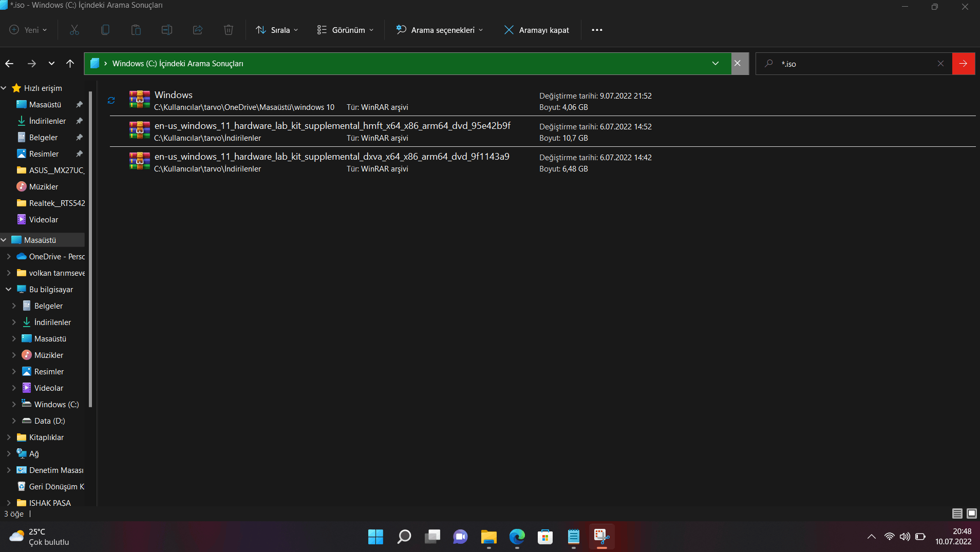Open the Windows Start menu
Viewport: 980px width, 552px height.
click(375, 537)
